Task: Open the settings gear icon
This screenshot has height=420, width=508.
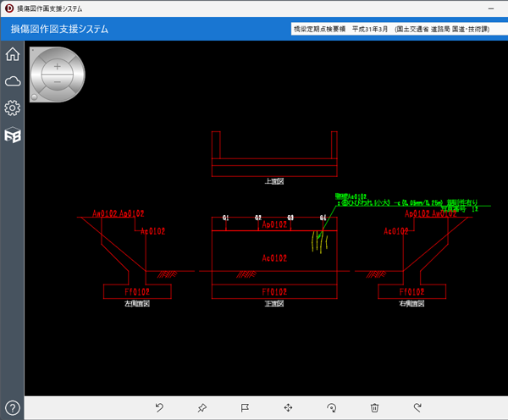Action: point(13,108)
